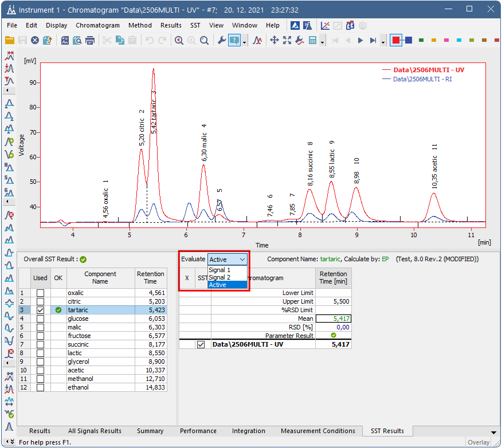Click the Copy toolbar icon
Screen dimensions: 502x448
pos(120,40)
